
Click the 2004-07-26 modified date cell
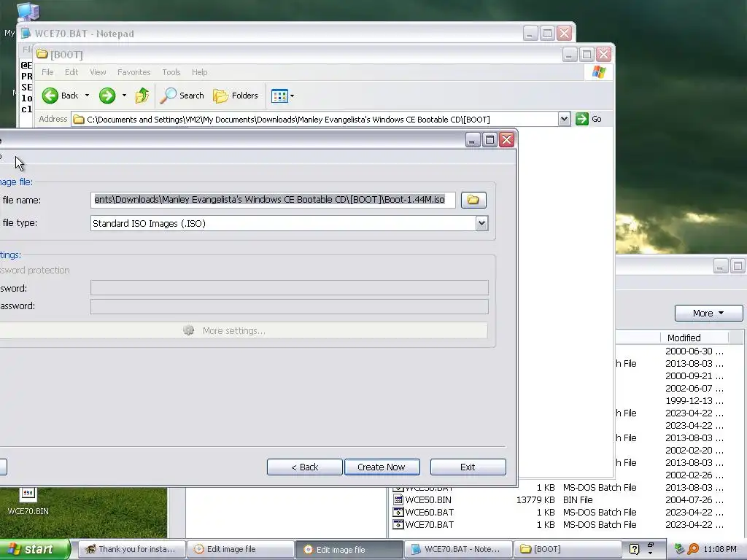(x=694, y=500)
